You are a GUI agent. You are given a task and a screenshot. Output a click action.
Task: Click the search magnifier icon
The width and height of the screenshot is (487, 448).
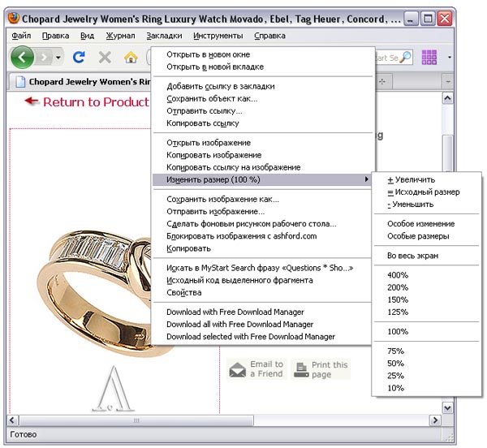[x=405, y=57]
